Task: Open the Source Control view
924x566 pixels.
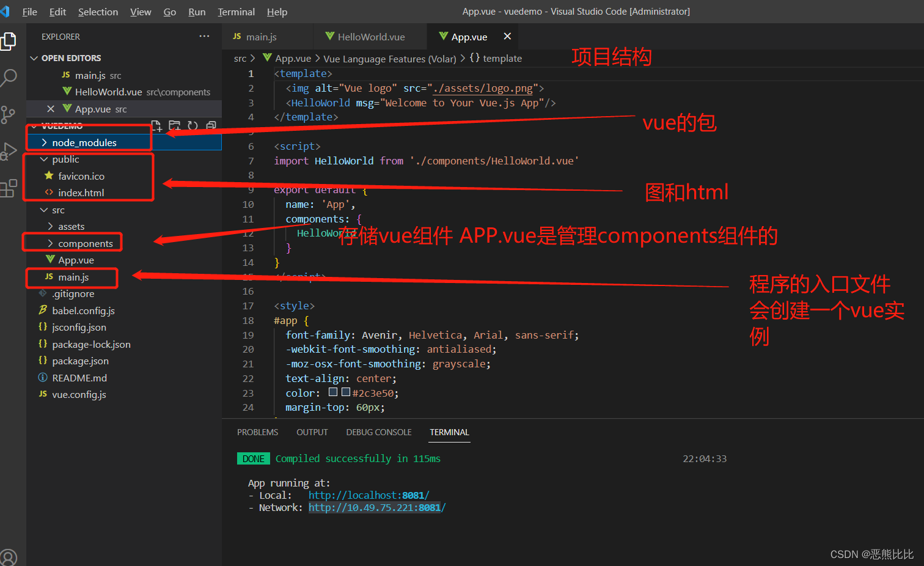Action: tap(9, 114)
